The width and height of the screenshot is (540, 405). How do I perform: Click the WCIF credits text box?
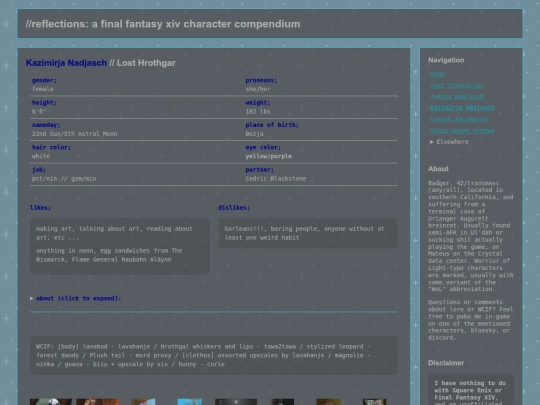tap(214, 355)
